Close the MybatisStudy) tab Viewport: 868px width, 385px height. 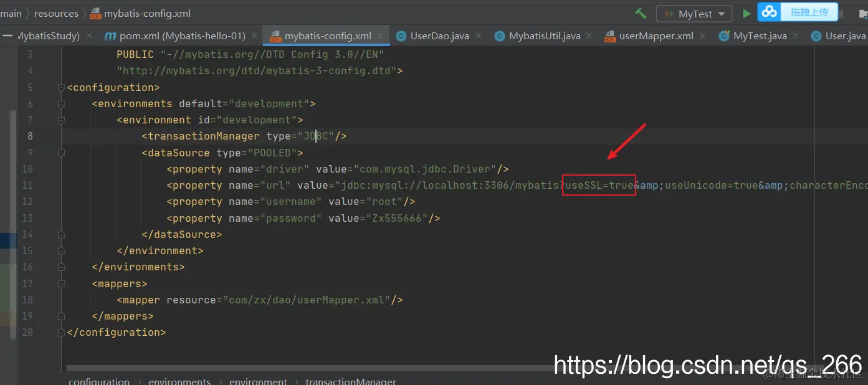pos(89,36)
